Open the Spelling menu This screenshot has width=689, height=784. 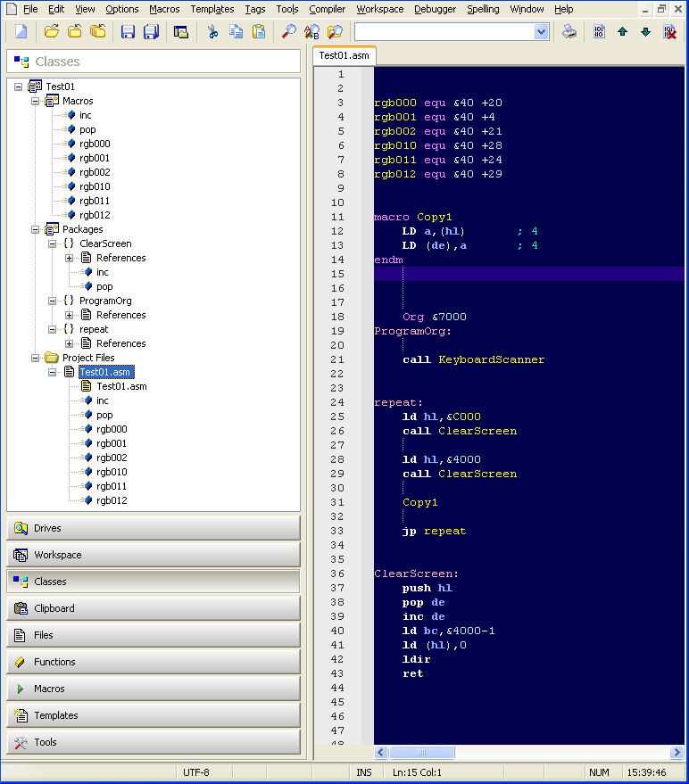[x=483, y=9]
